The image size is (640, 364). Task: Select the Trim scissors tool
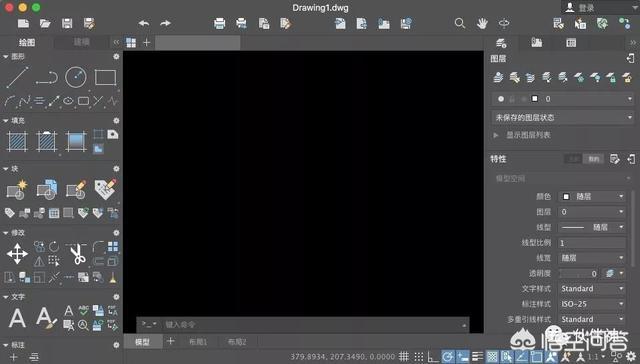[x=77, y=254]
